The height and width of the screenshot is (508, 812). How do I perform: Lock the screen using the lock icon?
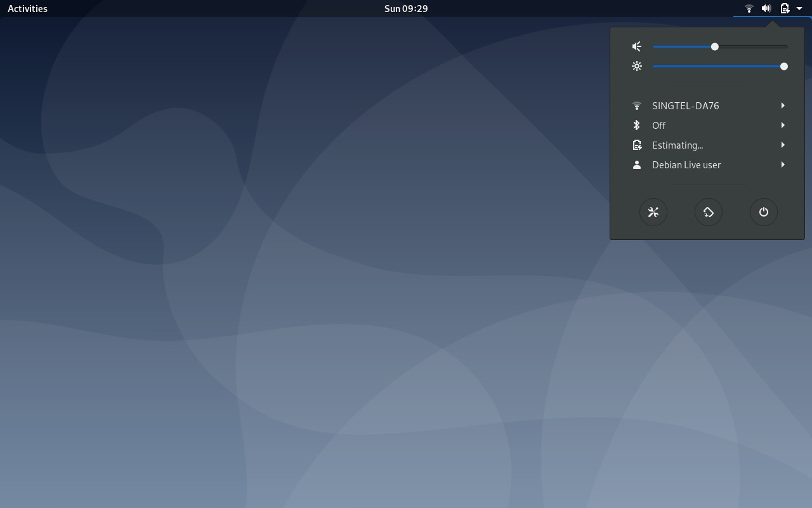709,212
